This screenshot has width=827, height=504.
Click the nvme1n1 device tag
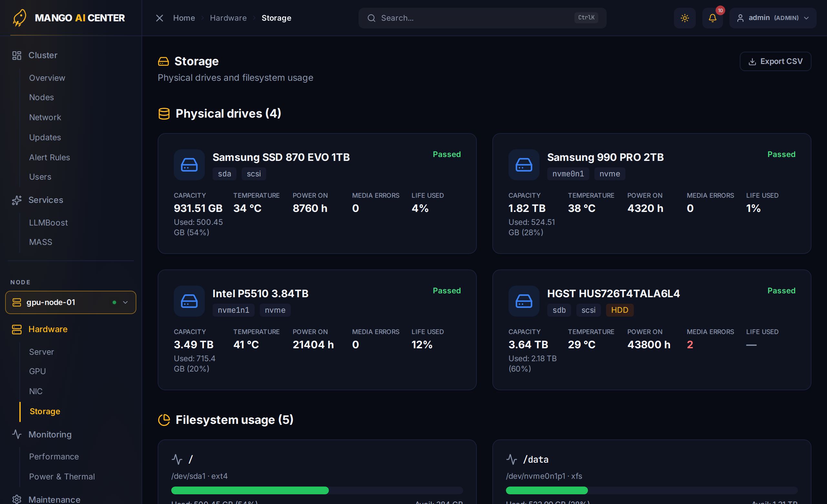point(233,310)
